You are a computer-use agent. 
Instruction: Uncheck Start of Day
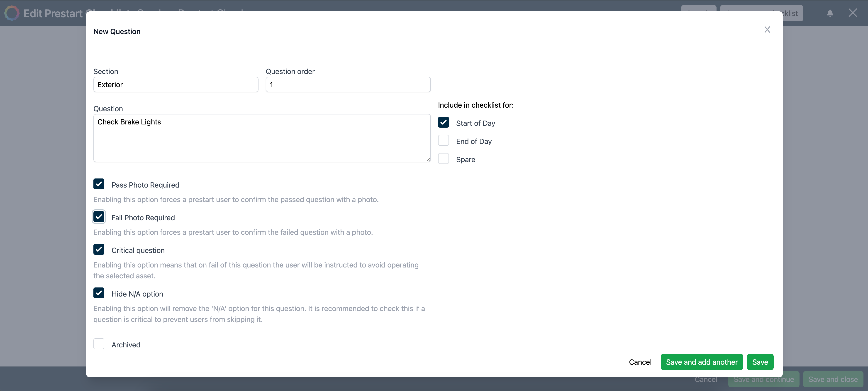444,122
